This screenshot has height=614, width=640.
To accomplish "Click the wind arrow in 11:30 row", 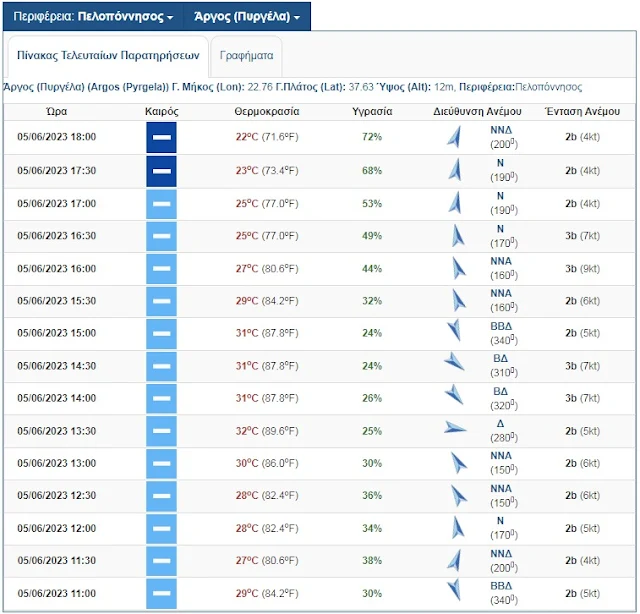I will point(454,560).
